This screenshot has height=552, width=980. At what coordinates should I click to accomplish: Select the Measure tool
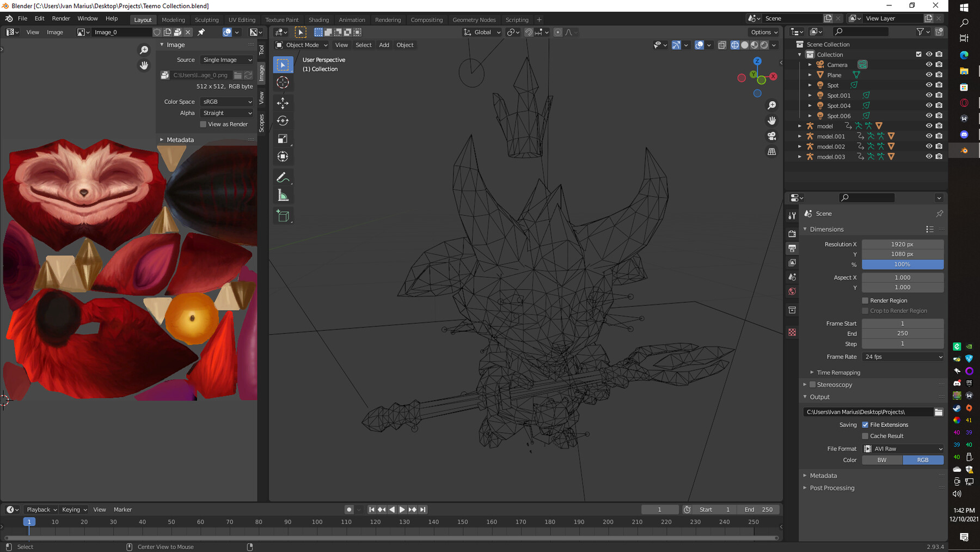283,196
